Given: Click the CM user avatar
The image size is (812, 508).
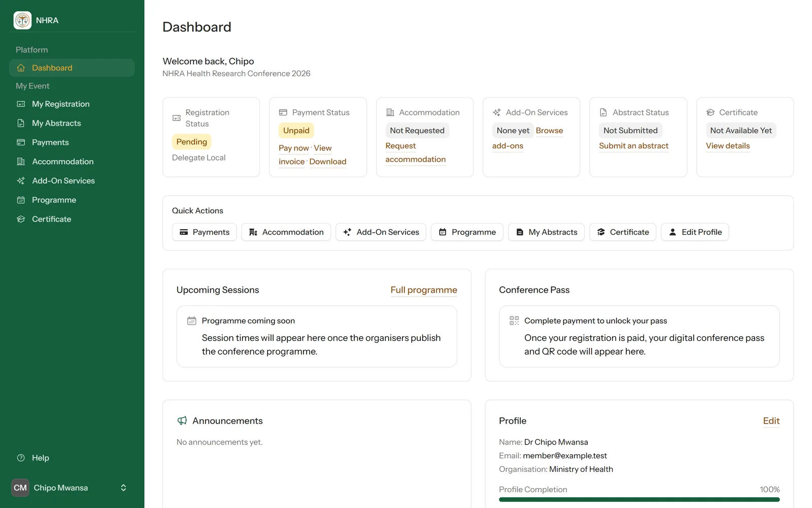Looking at the screenshot, I should click(20, 488).
